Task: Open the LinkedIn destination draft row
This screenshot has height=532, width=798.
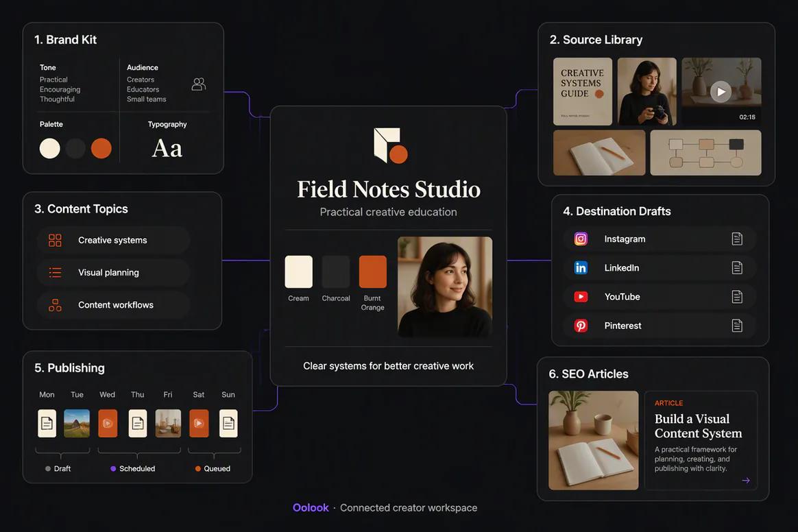Action: coord(659,268)
